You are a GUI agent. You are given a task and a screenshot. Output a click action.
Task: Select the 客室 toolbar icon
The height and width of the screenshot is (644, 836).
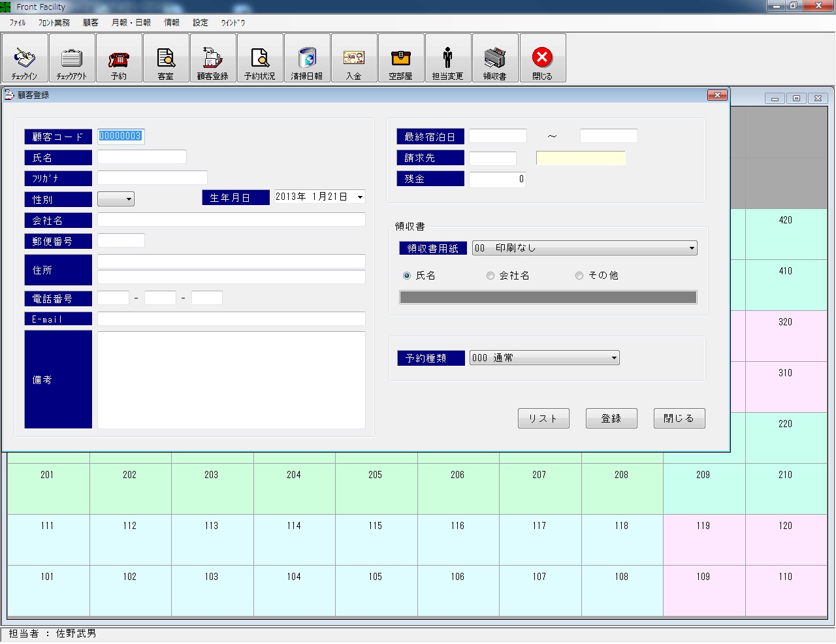tap(166, 58)
